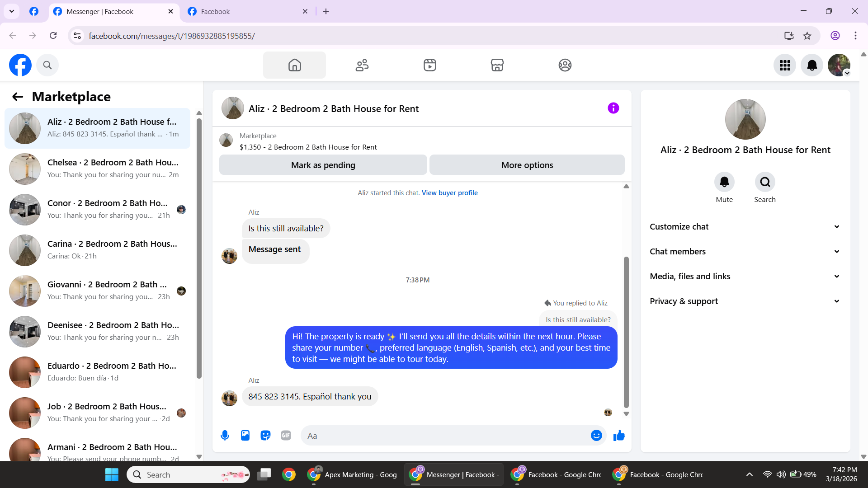Search within the conversation
Image resolution: width=868 pixels, height=488 pixels.
click(x=765, y=182)
